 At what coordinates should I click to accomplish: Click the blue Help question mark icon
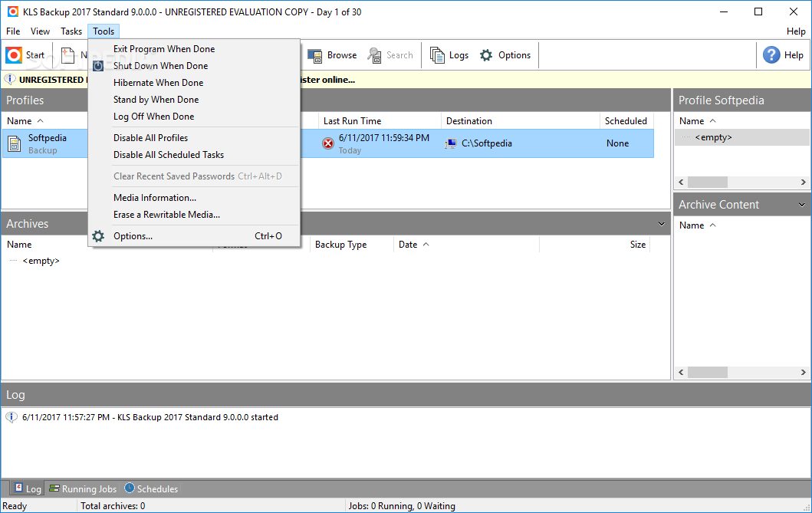pos(771,55)
